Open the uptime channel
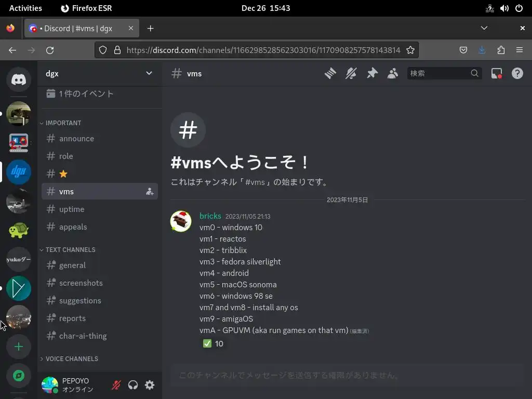Screen dimensions: 532x399 (x=100, y=209)
